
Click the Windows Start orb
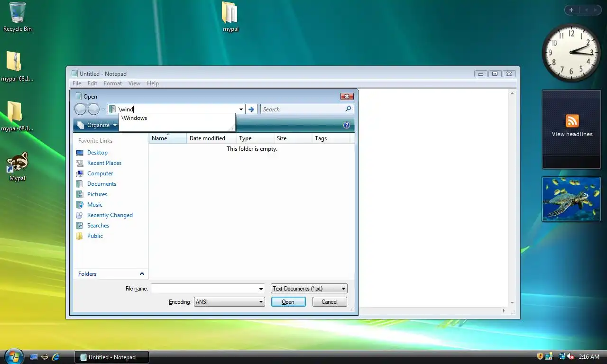[x=13, y=356]
